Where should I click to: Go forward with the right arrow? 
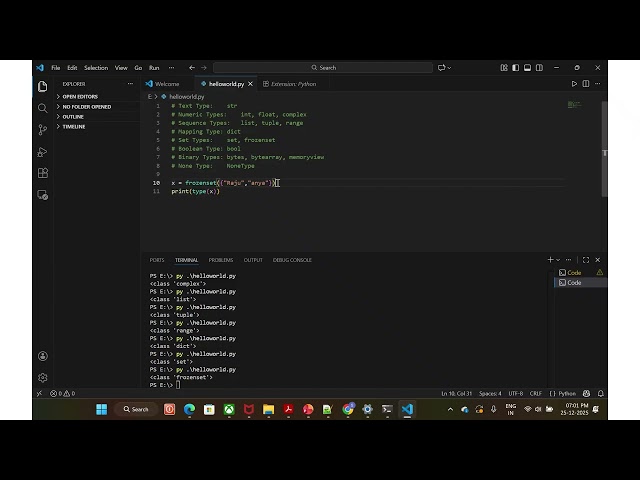coord(204,68)
